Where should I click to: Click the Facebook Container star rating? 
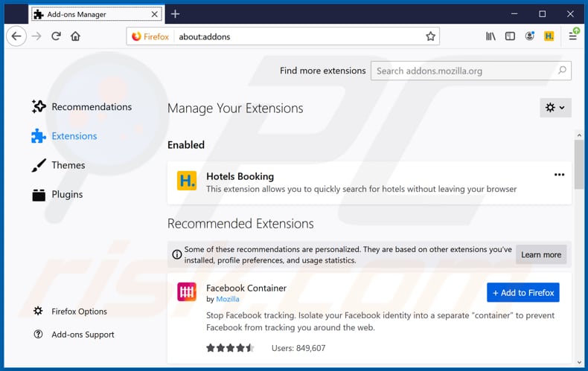tap(230, 348)
